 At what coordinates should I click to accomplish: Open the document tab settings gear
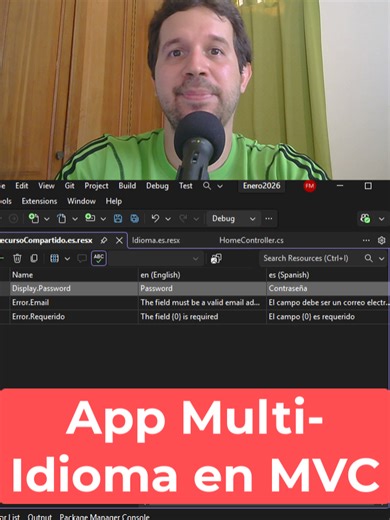click(382, 240)
